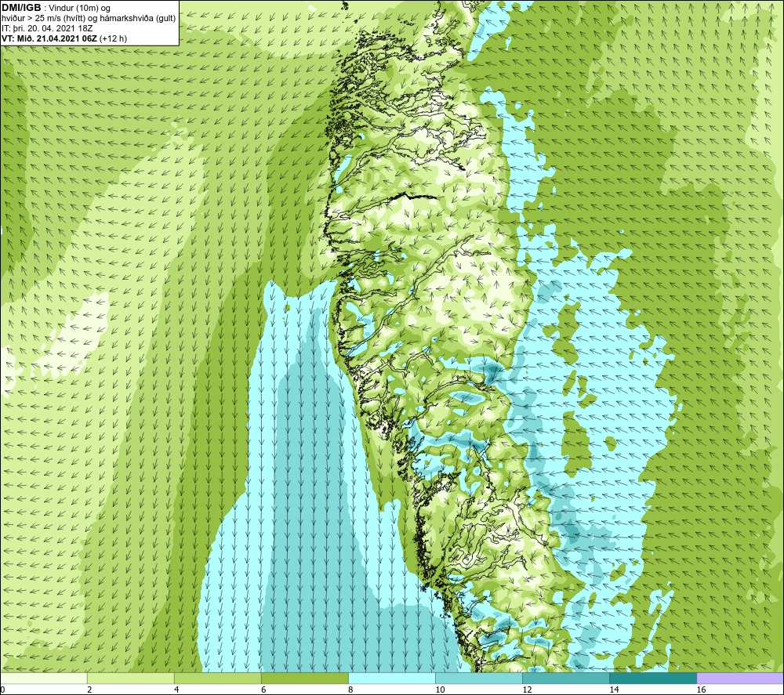Click the legend label '16'
Viewport: 784px width, 695px height.
(x=701, y=690)
